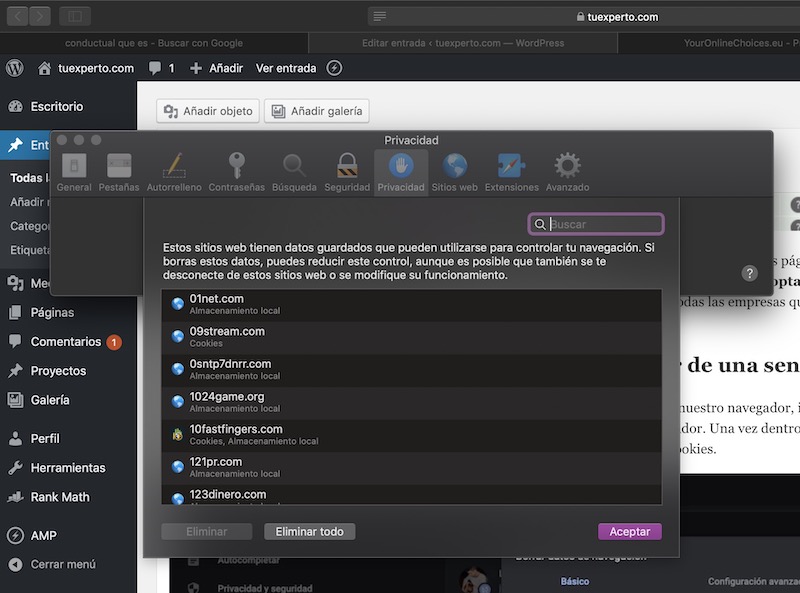Open the Avanzado gear icon
Viewport: 800px width, 593px height.
(x=567, y=171)
